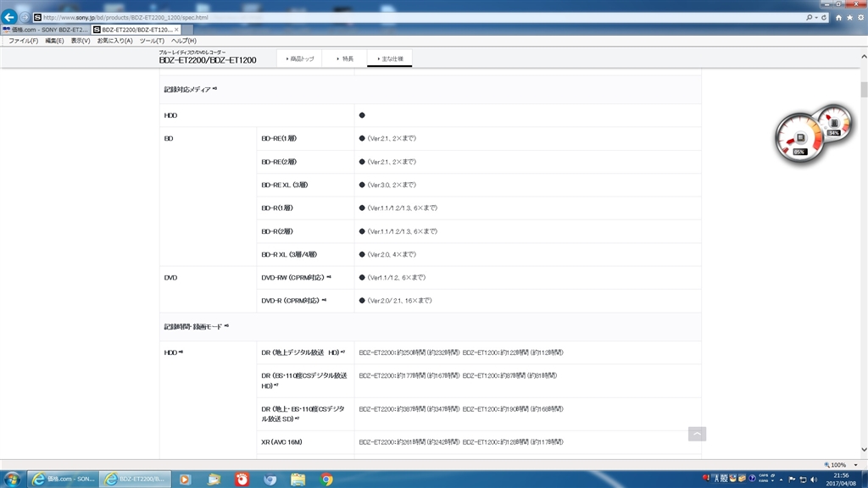Expand the zoom level dropdown arrow
Viewport: 868px width, 488px height.
(856, 465)
